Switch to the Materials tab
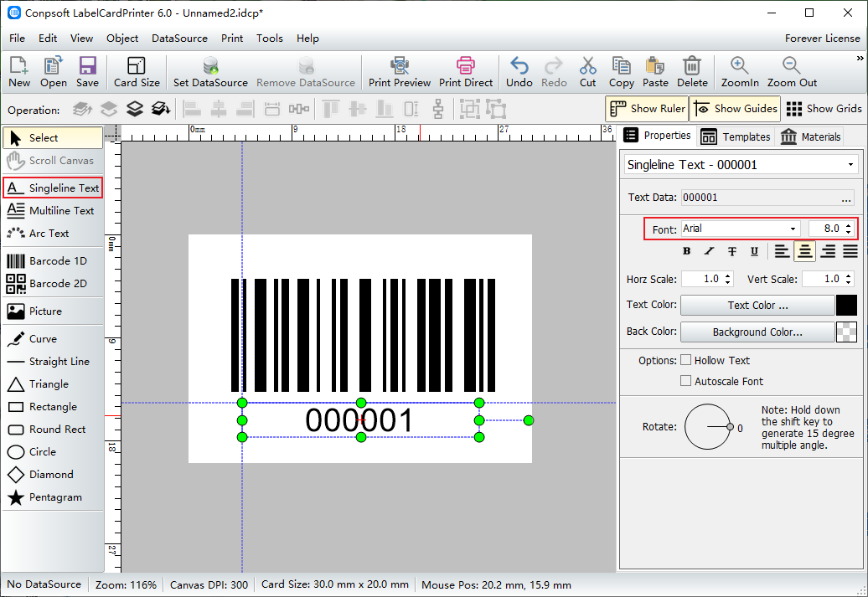 [810, 136]
